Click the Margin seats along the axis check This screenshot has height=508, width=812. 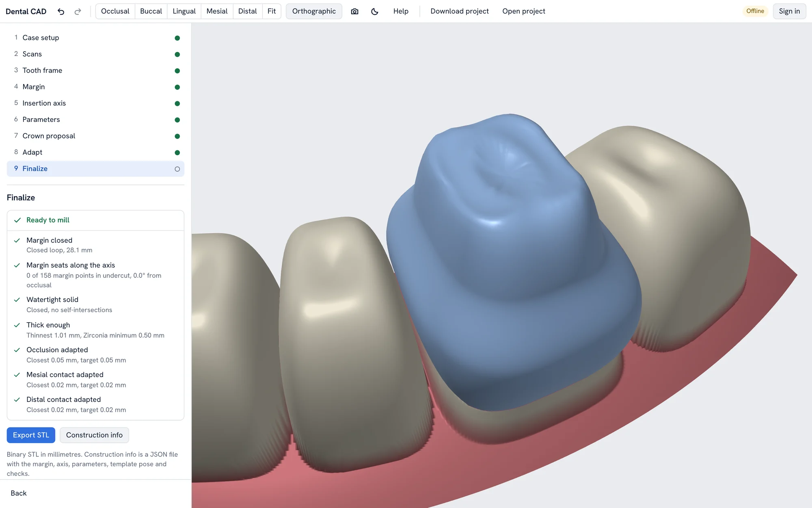95,275
